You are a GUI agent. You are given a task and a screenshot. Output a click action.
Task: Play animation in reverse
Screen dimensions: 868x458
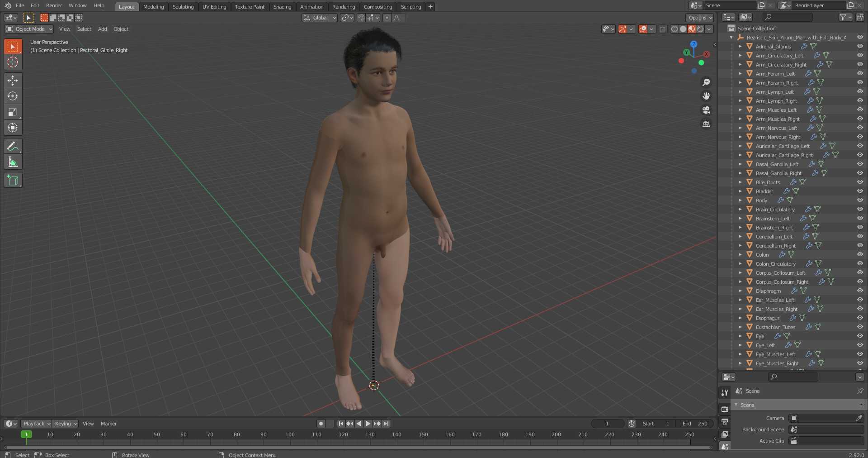[359, 424]
